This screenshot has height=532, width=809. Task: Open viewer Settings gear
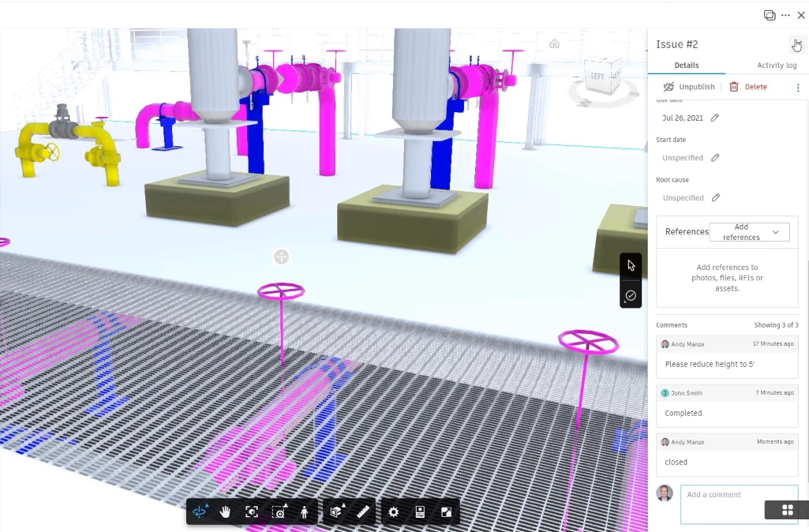pos(393,511)
